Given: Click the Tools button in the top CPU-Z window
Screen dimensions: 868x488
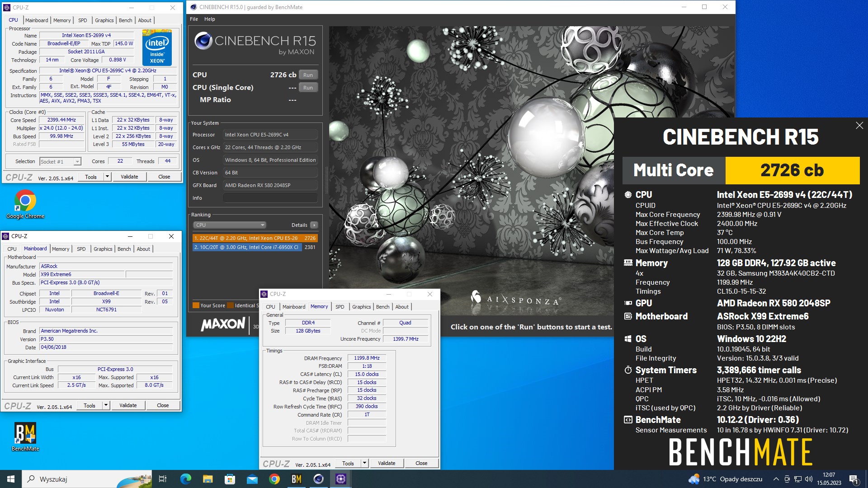Looking at the screenshot, I should (x=91, y=177).
